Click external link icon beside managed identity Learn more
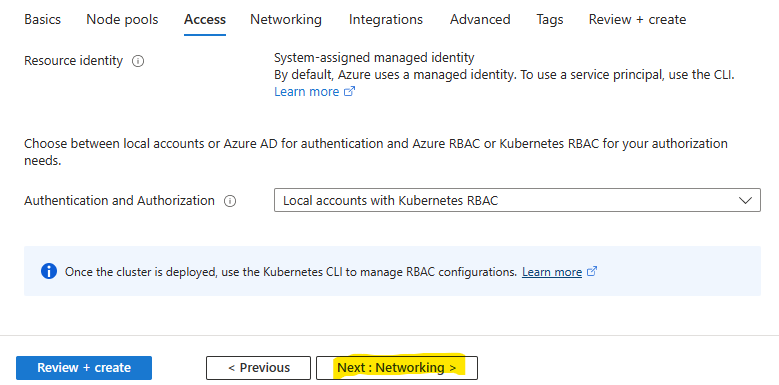 (350, 91)
